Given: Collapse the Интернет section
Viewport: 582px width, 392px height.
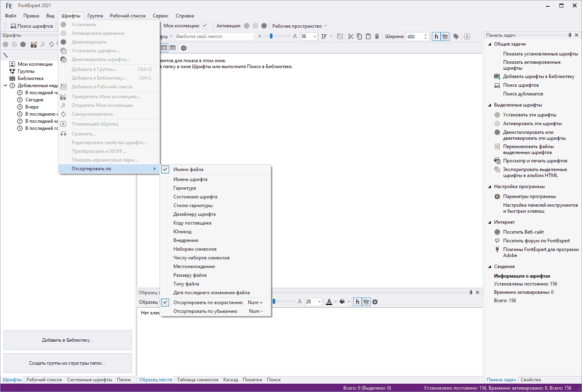Looking at the screenshot, I should 490,222.
